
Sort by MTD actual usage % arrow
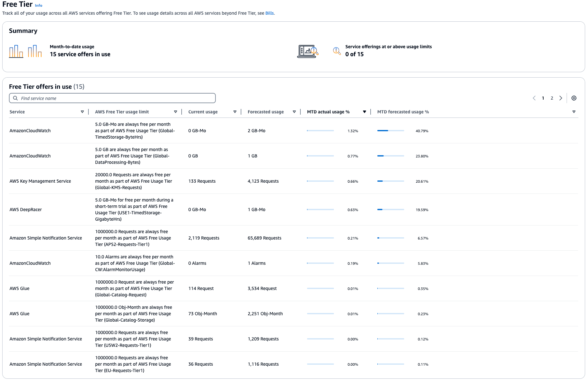(365, 112)
